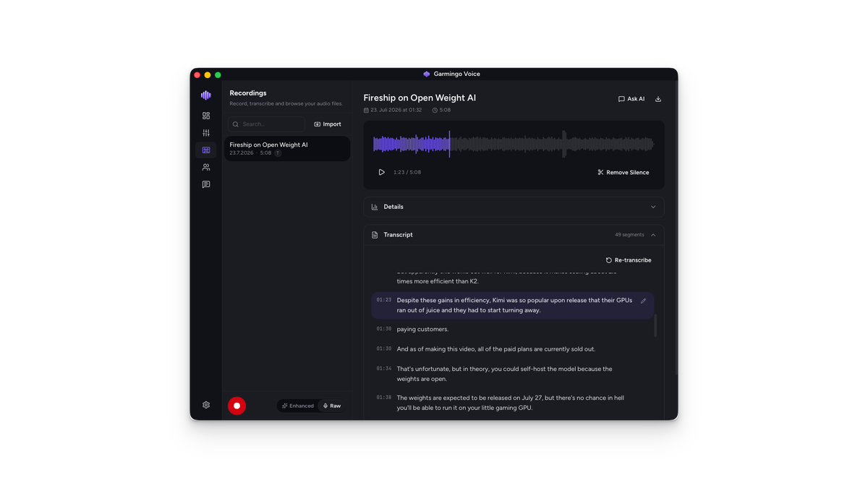The width and height of the screenshot is (868, 488).
Task: Switch to Raw audio mode
Action: (332, 406)
